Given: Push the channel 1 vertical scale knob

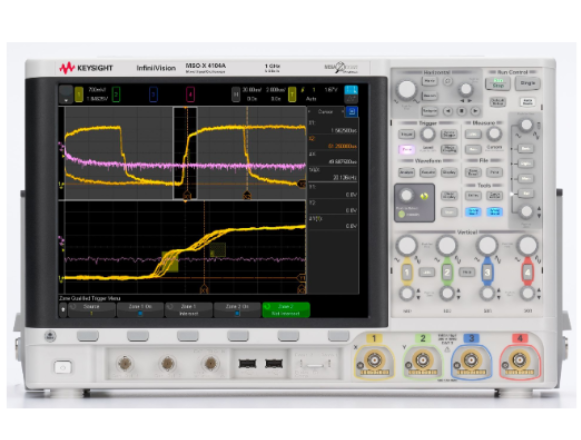Looking at the screenshot, I should pos(406,245).
